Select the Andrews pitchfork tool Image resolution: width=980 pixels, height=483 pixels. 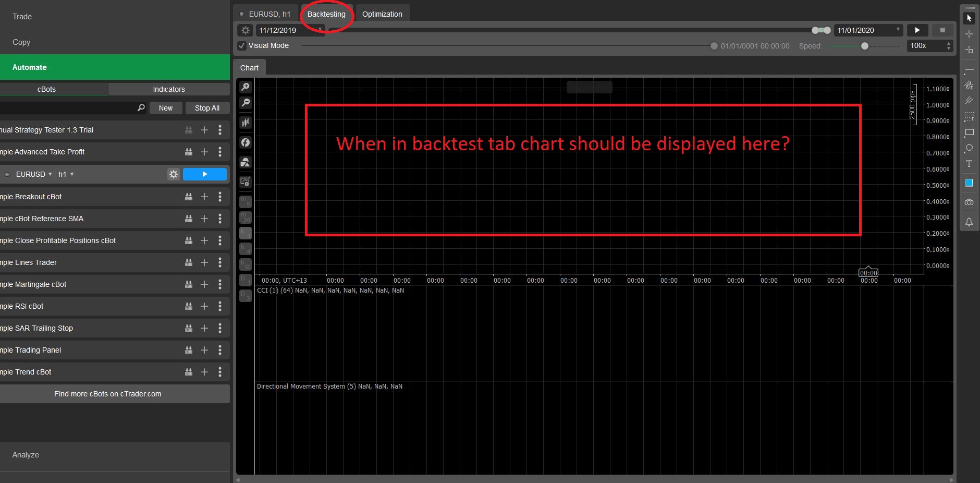(x=969, y=101)
